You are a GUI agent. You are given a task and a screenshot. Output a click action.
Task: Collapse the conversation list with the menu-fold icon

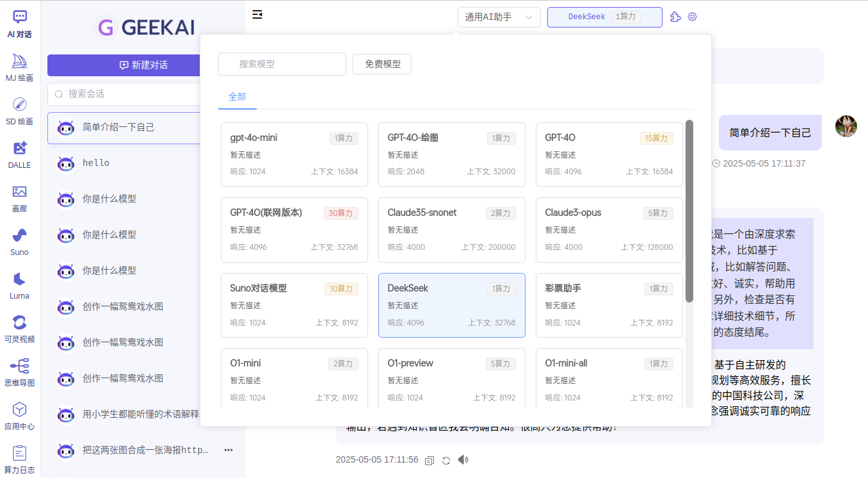(257, 15)
